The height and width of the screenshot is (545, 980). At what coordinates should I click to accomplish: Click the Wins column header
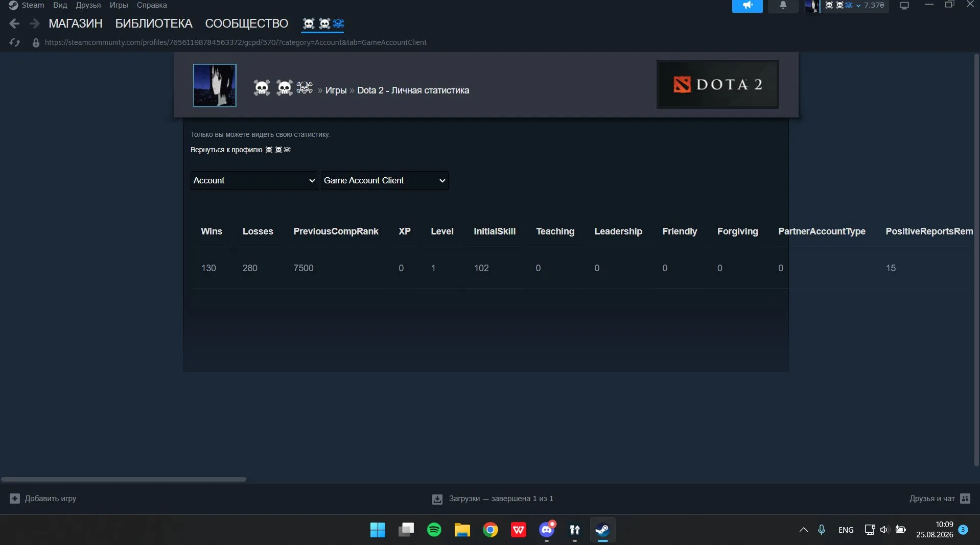coord(212,231)
